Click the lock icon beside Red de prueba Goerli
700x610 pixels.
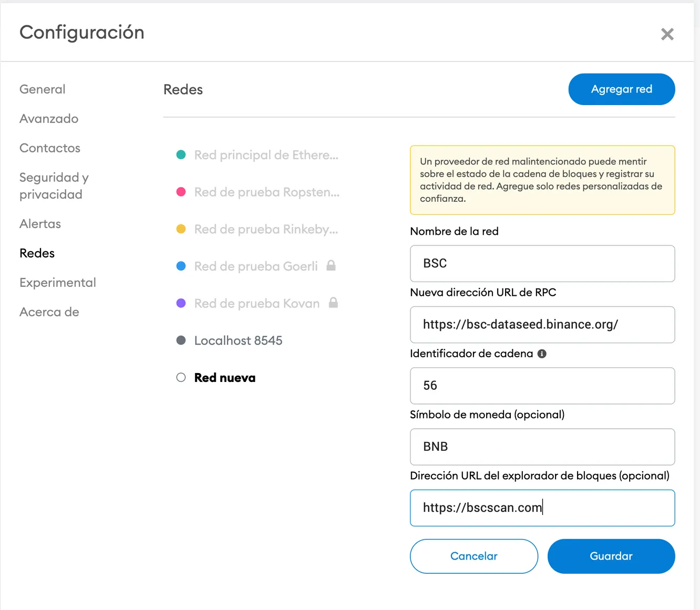(331, 265)
